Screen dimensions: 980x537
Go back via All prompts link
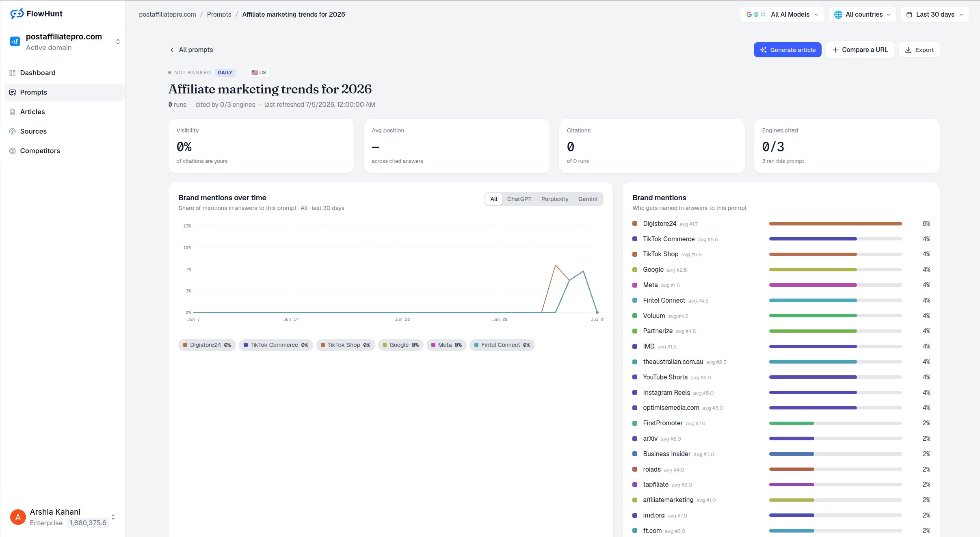(x=191, y=50)
